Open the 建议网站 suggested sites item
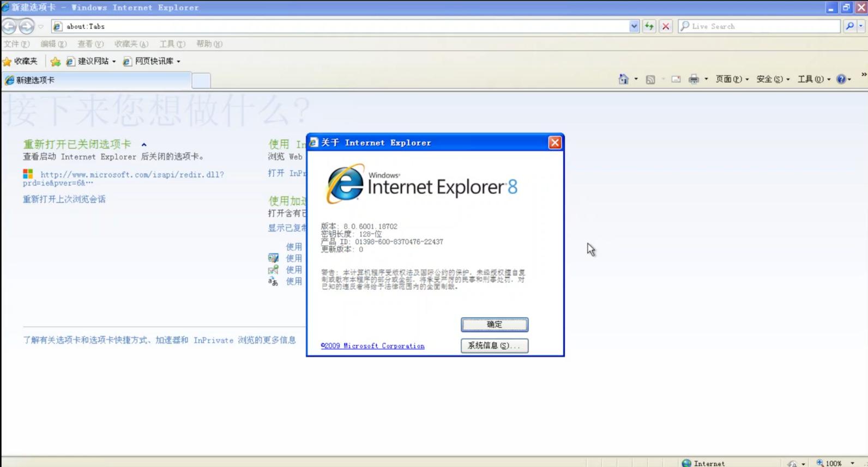868x467 pixels. [x=91, y=62]
